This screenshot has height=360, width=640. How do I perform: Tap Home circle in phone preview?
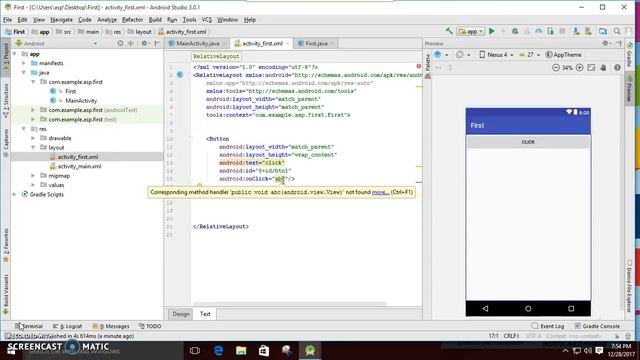(528, 309)
